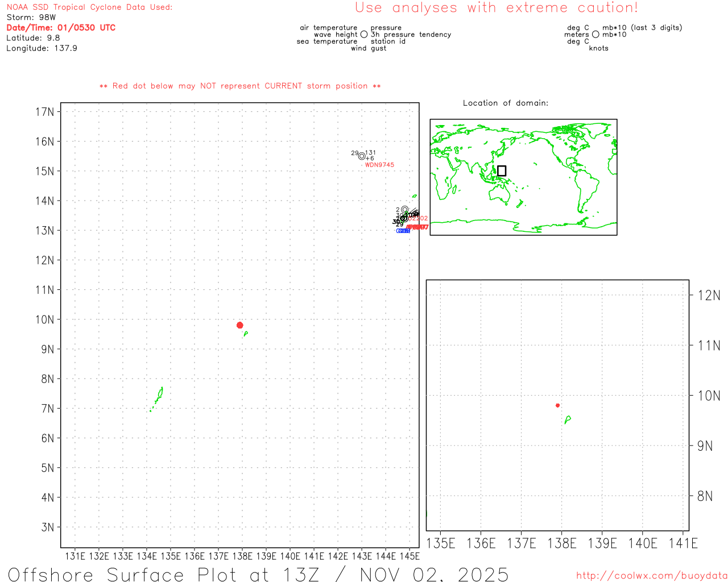
Task: Click the 135E label on inset map
Action: 441,543
